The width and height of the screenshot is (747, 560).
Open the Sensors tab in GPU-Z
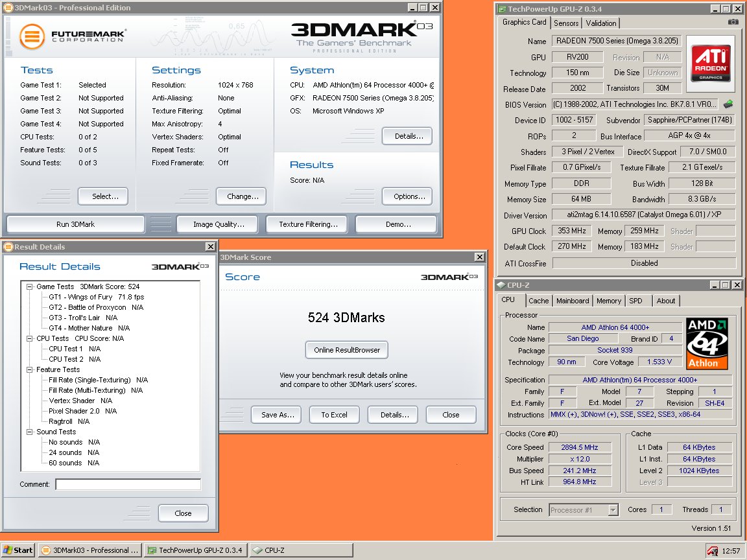566,23
